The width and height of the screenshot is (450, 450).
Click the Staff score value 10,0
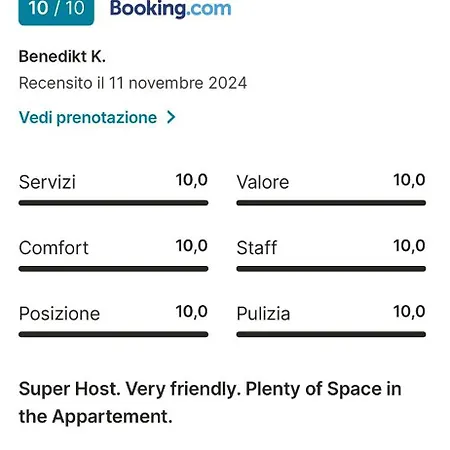409,246
